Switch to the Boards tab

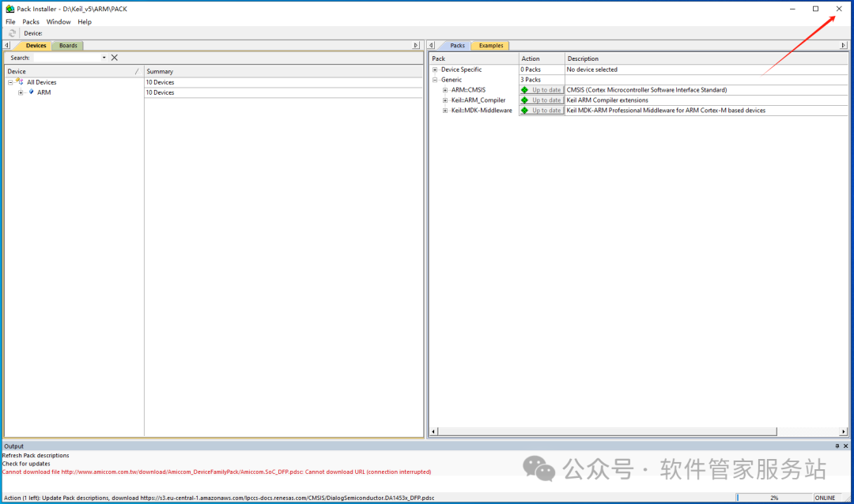pyautogui.click(x=68, y=46)
